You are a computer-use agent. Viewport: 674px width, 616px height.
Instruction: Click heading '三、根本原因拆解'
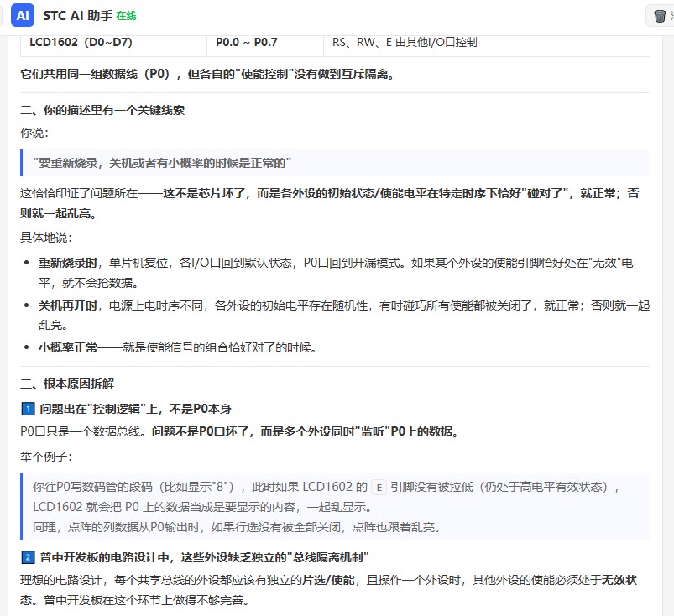point(67,384)
